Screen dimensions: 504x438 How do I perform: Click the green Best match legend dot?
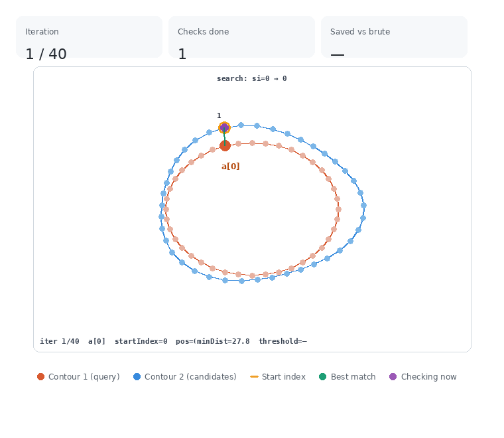(323, 376)
